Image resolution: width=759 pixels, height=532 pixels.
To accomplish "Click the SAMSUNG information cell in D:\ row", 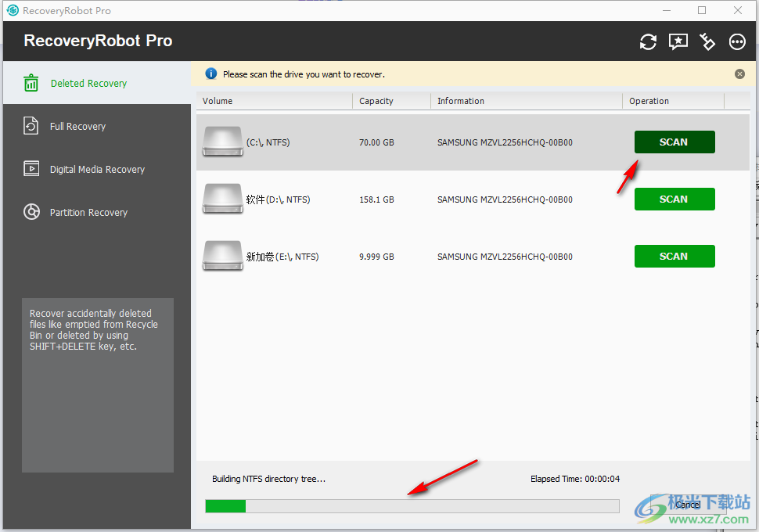I will click(505, 199).
